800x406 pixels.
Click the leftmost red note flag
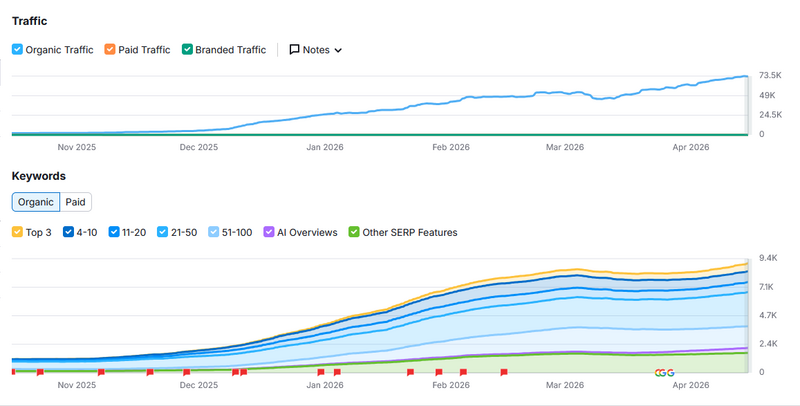click(13, 372)
